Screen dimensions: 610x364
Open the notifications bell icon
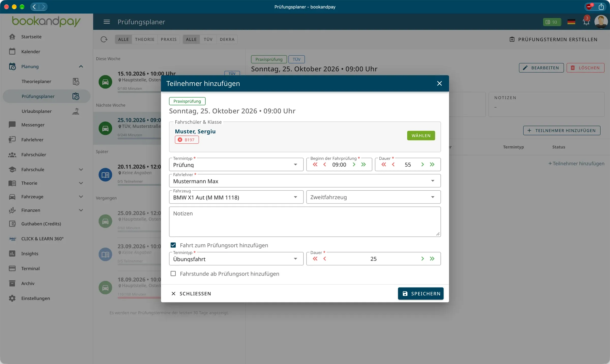tap(586, 22)
